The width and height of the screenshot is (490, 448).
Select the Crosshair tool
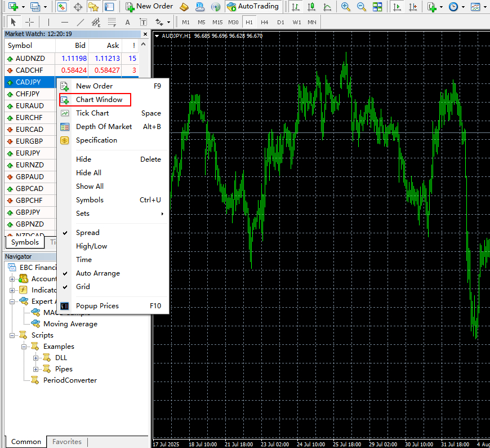(30, 22)
